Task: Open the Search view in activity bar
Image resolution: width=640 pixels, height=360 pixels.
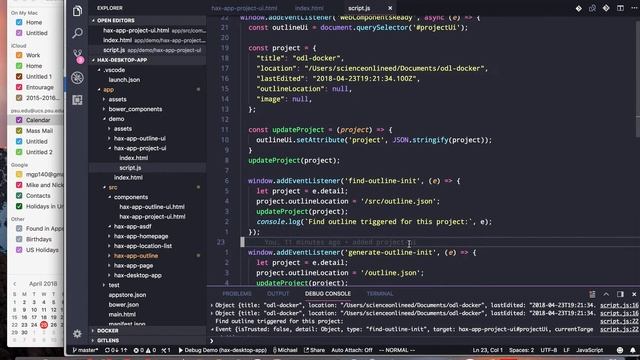Action: pos(77,33)
